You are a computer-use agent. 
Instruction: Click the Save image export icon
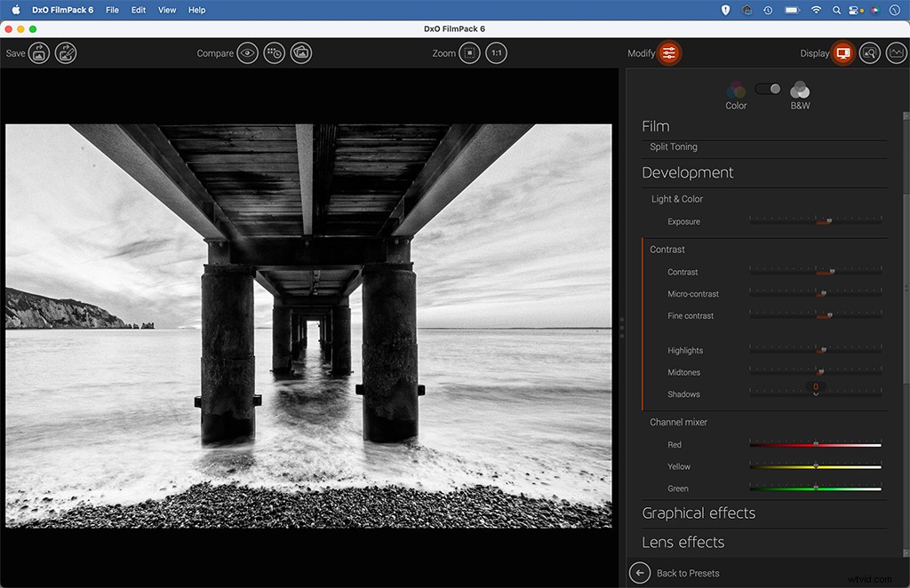point(39,52)
